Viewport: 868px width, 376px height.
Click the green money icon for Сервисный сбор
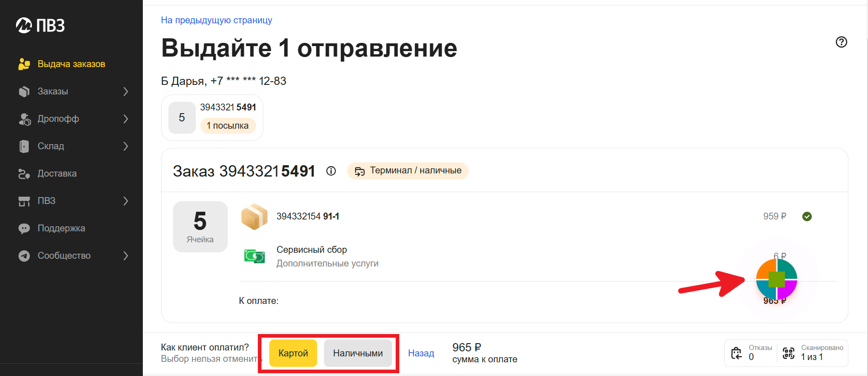click(254, 256)
